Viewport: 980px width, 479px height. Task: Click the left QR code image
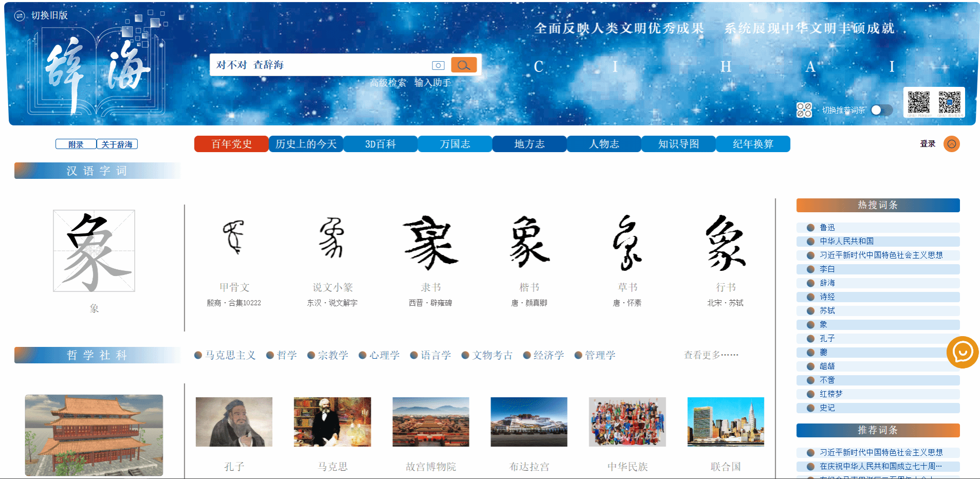click(x=918, y=102)
